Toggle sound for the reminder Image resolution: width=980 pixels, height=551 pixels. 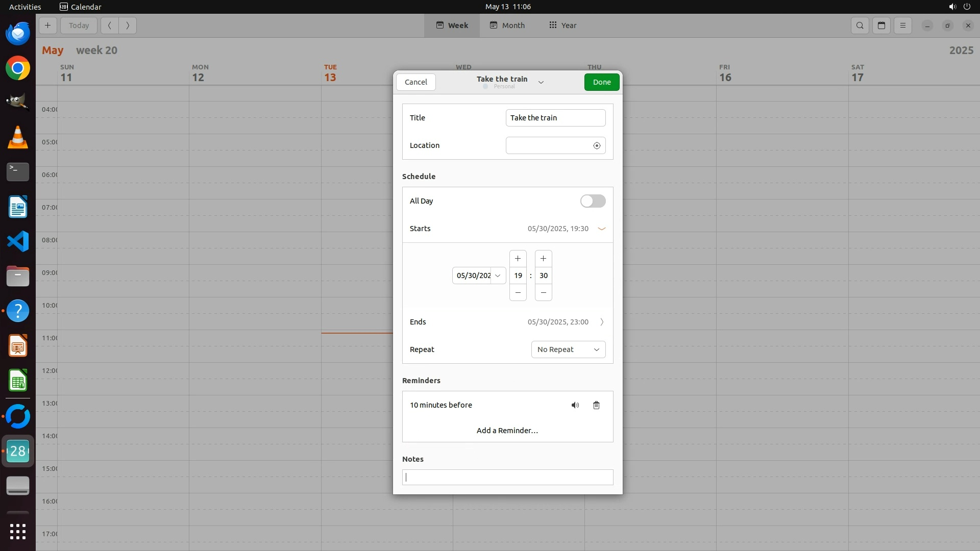click(x=575, y=406)
